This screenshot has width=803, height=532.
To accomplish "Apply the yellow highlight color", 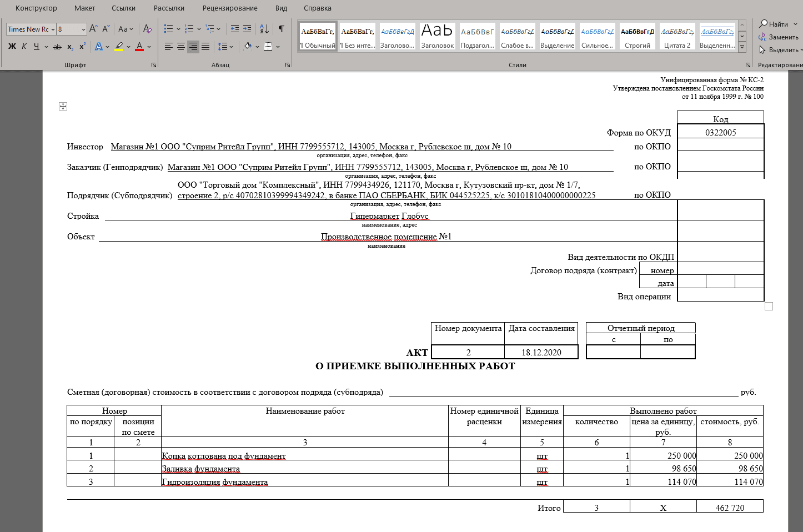I will pos(119,47).
